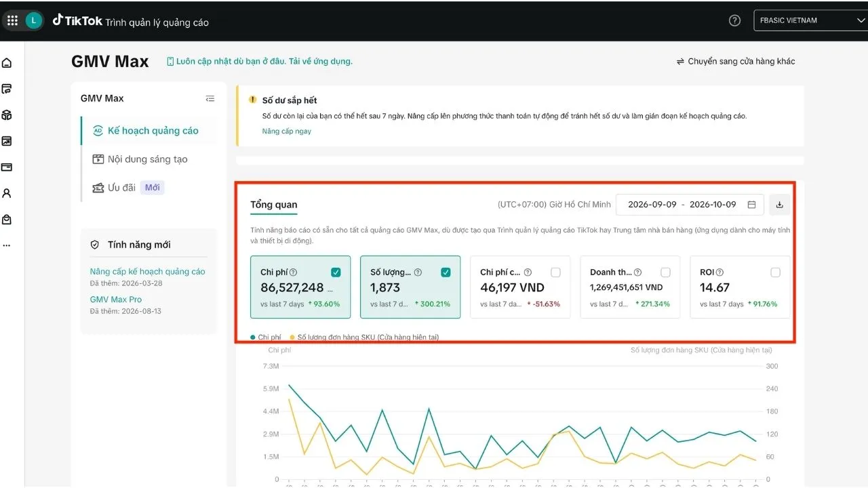Image resolution: width=868 pixels, height=488 pixels.
Task: Click the 46,197 VND cost value
Action: coord(513,287)
